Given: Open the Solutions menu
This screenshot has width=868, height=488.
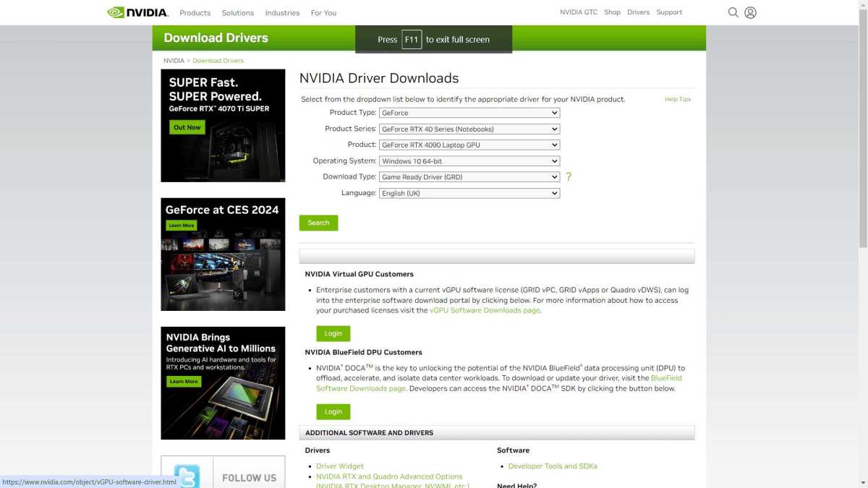Looking at the screenshot, I should coord(238,13).
